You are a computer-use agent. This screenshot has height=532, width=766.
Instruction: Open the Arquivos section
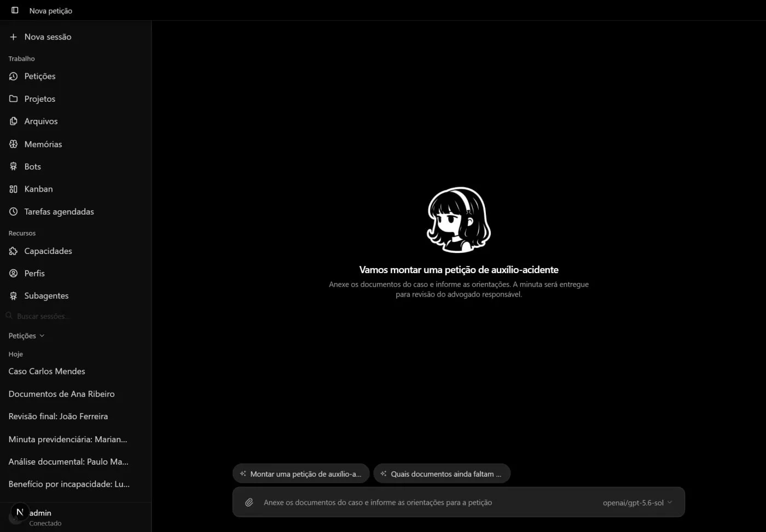pyautogui.click(x=76, y=121)
